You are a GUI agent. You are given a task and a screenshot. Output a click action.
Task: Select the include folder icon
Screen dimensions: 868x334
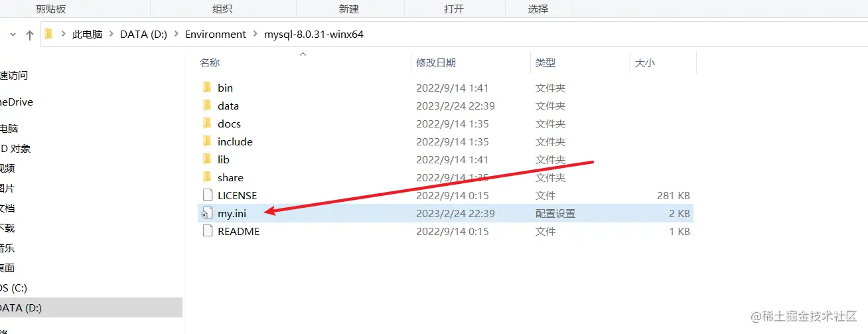207,141
